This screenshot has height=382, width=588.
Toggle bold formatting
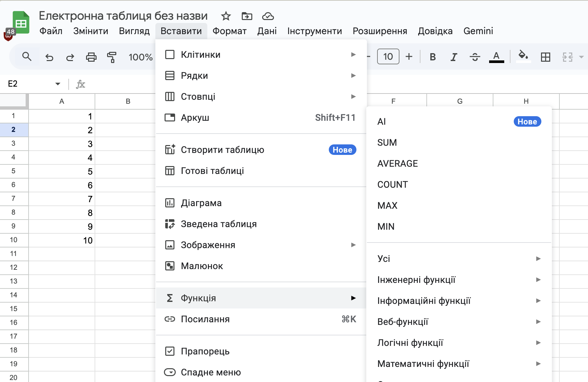433,57
